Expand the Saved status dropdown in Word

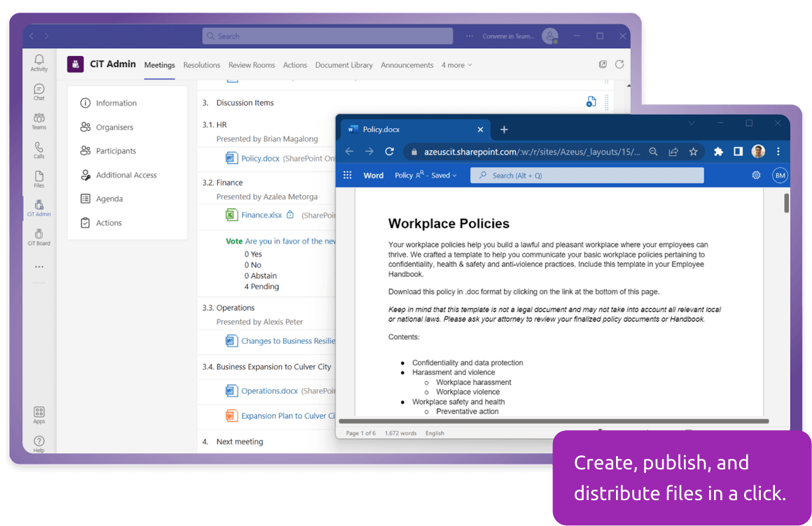pos(444,176)
